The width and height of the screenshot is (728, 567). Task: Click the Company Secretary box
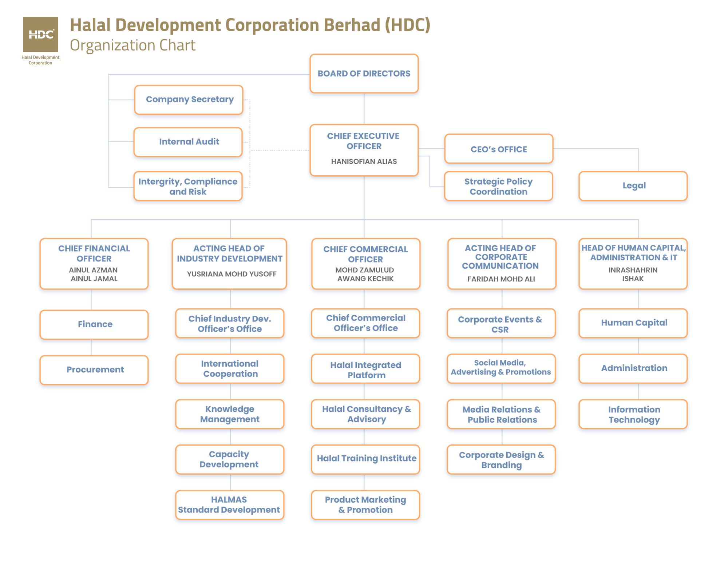tap(189, 100)
